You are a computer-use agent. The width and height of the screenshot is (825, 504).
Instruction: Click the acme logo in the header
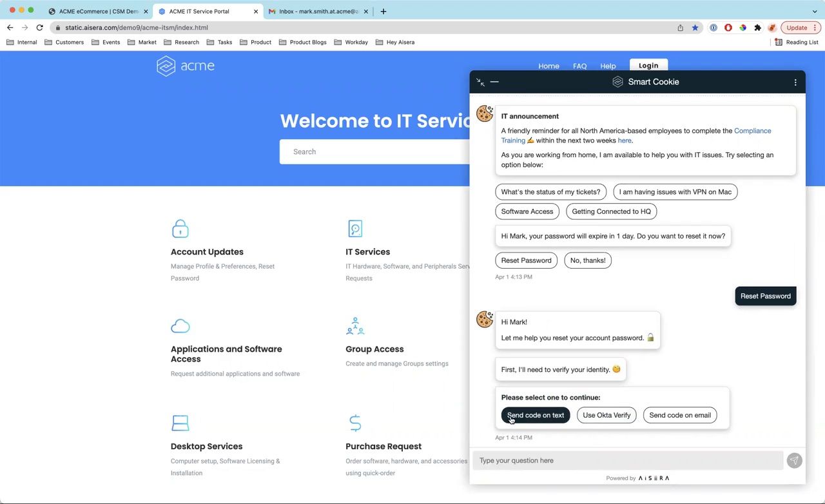click(x=185, y=66)
